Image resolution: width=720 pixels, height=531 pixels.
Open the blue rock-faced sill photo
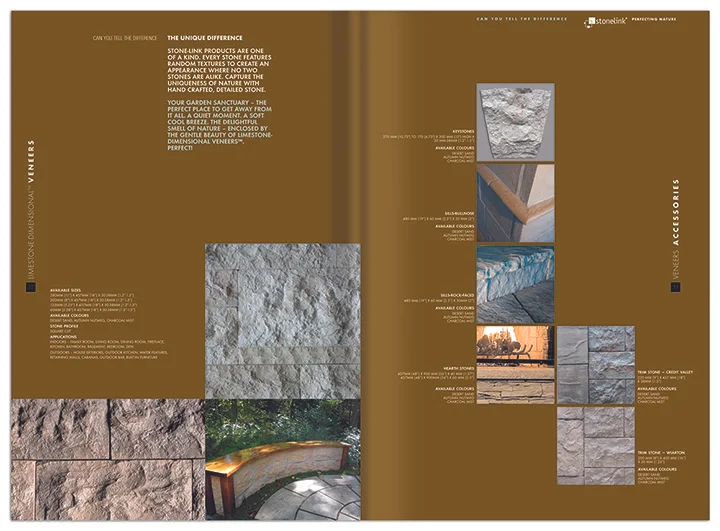pyautogui.click(x=515, y=284)
